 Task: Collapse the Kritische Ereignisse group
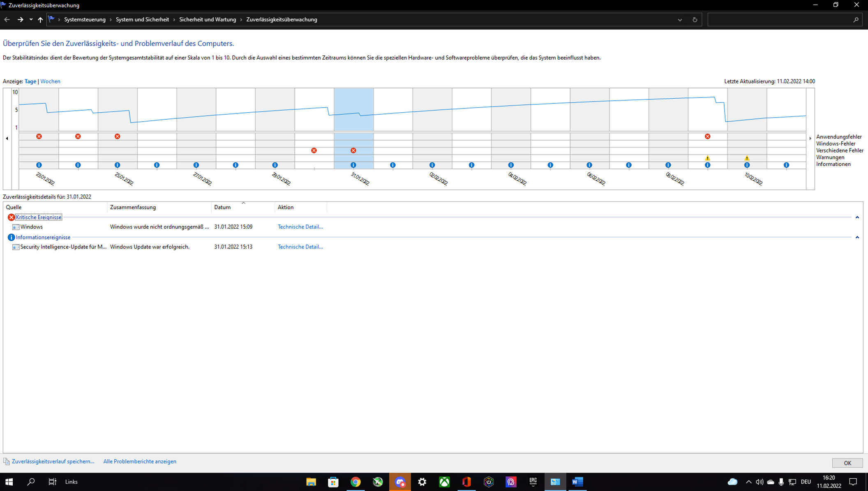click(857, 217)
